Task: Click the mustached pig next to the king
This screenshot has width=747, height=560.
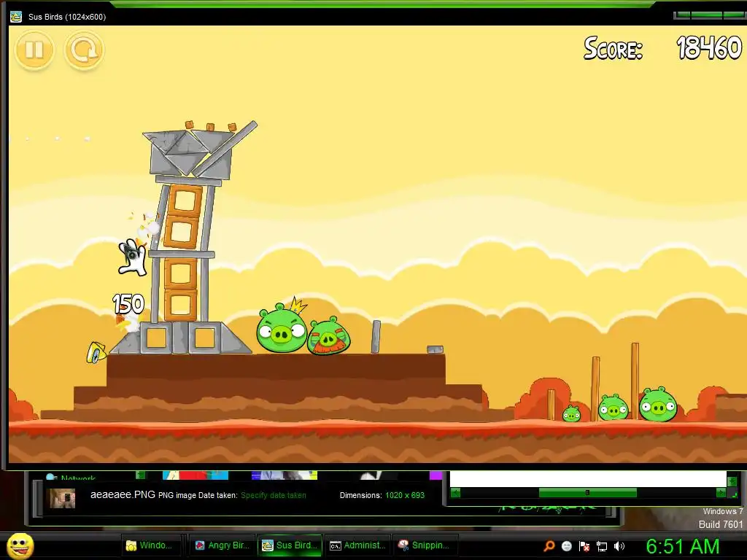Action: tap(329, 335)
